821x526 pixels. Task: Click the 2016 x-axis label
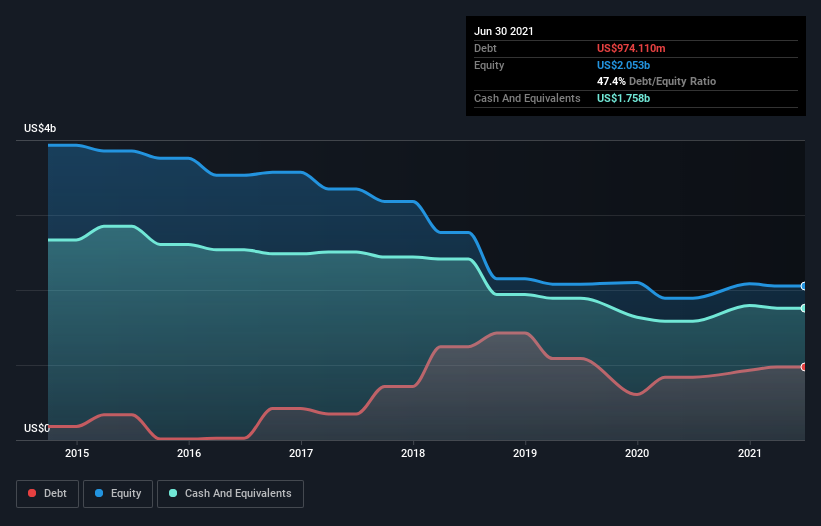189,453
